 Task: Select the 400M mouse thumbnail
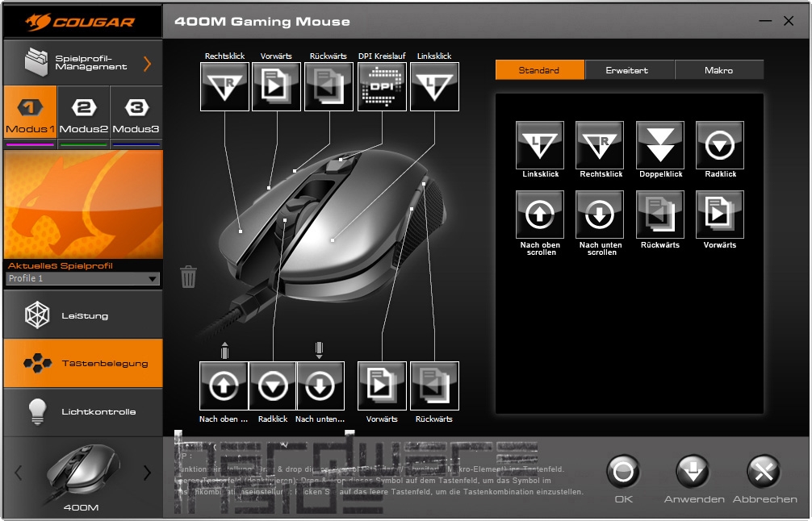[83, 473]
